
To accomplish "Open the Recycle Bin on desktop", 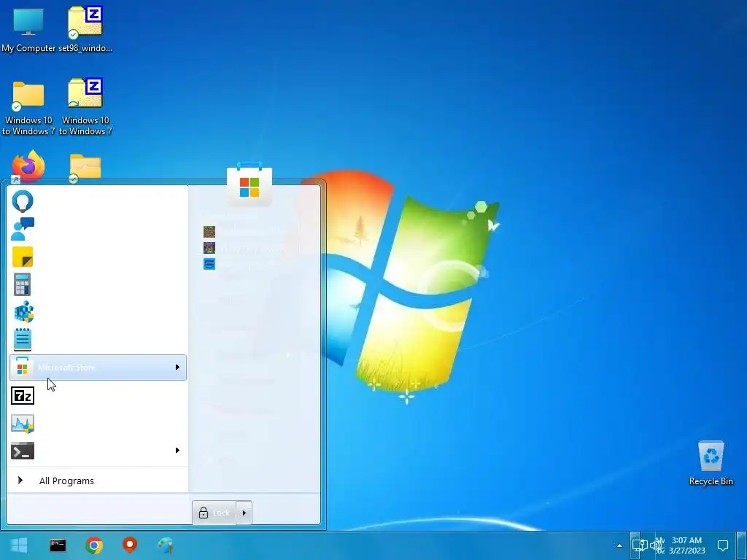I will 711,463.
